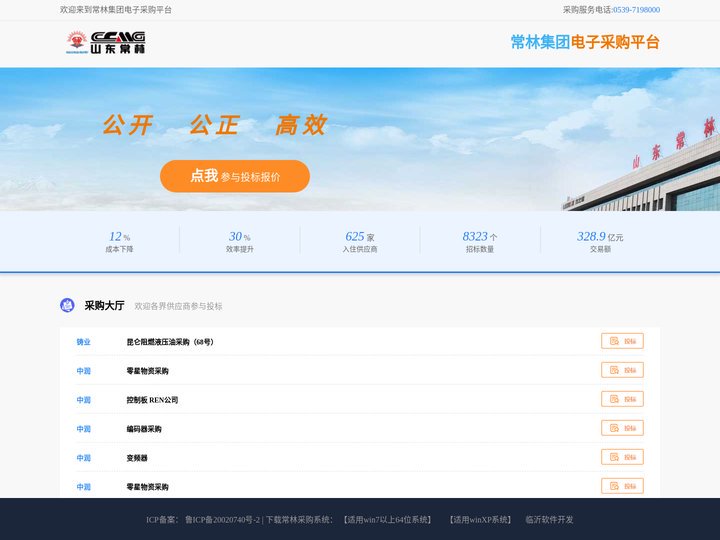Screen dimensions: 720x540
Task: Click service phone number 0539-7198000
Action: pos(636,10)
